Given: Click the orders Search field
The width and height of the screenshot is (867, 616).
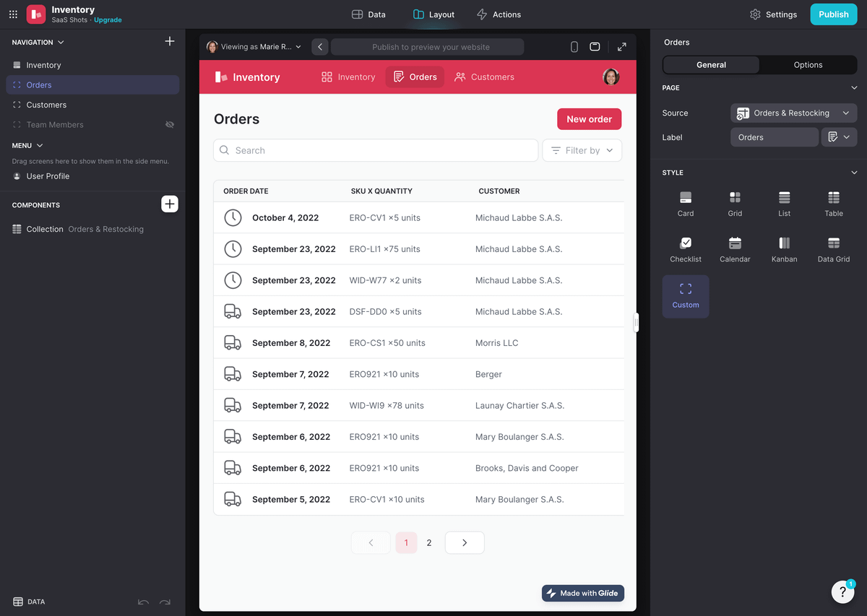Looking at the screenshot, I should coord(376,150).
